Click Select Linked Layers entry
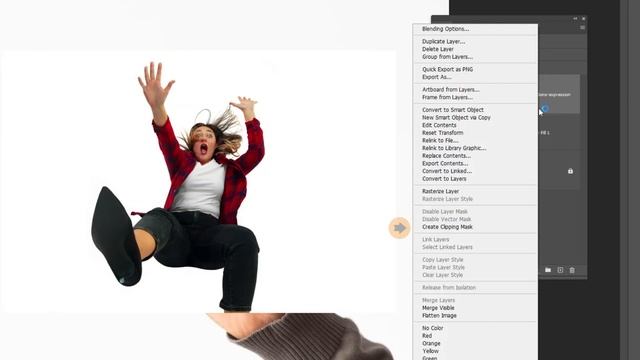The width and height of the screenshot is (640, 360). pos(447,247)
